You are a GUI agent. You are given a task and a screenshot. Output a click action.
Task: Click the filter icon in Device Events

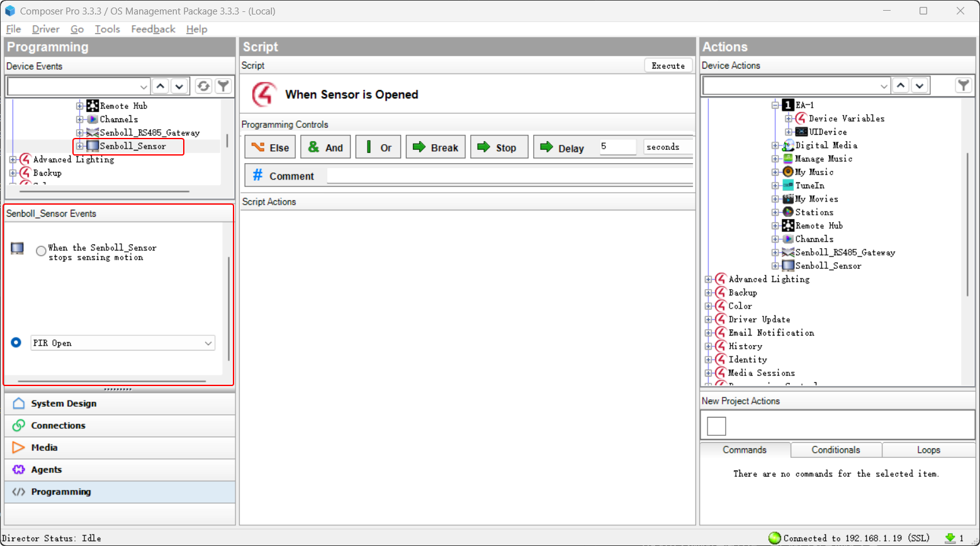(223, 86)
